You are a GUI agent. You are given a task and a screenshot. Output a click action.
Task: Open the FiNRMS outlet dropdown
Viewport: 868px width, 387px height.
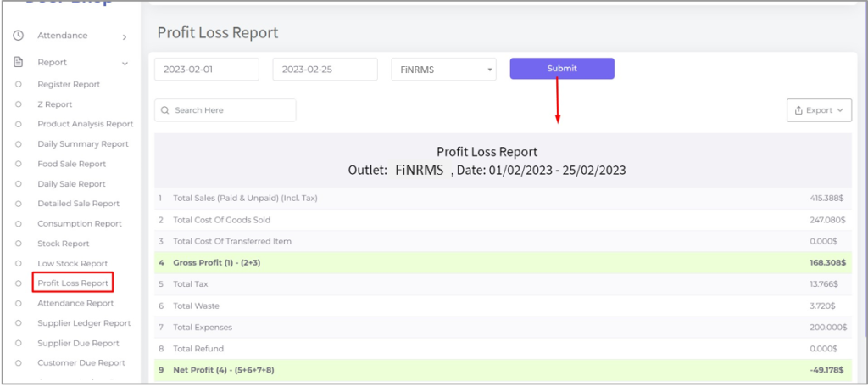[x=443, y=70]
